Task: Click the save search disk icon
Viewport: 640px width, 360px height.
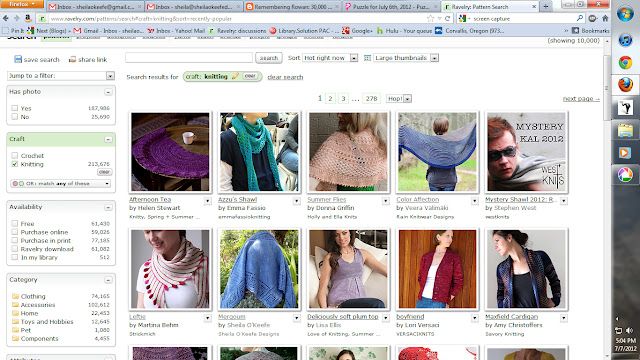Action: pyautogui.click(x=18, y=59)
